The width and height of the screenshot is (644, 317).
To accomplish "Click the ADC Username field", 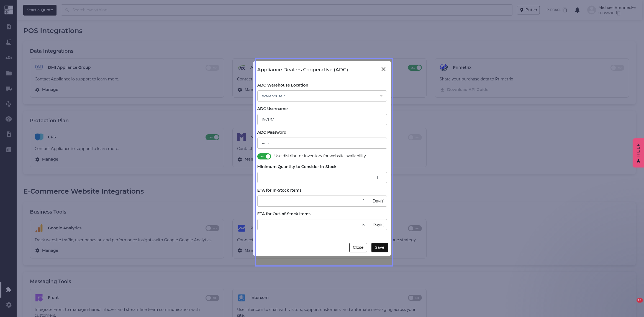I will tap(322, 120).
